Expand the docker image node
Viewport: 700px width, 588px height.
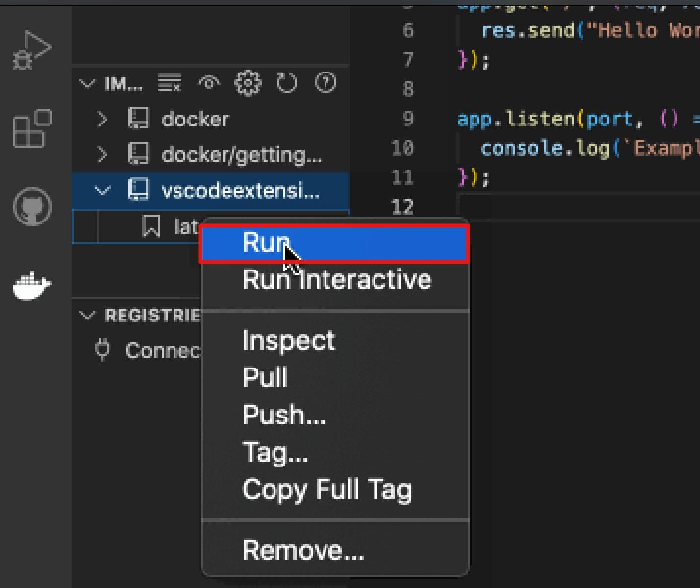(102, 119)
